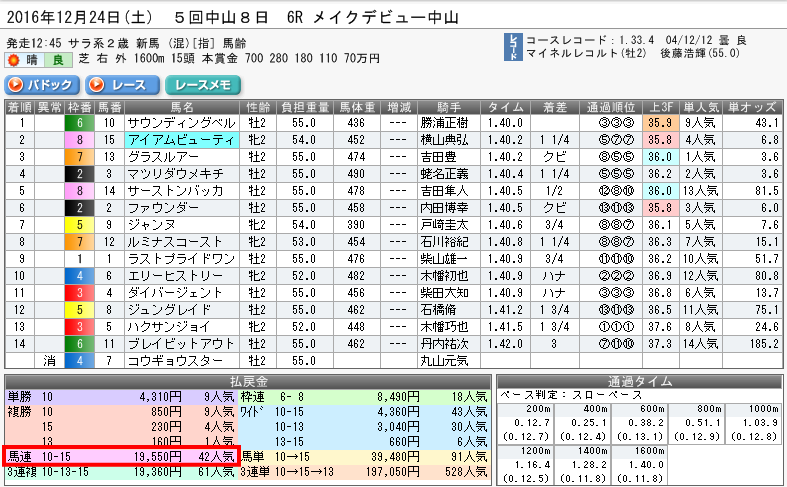Viewport: 787px width, 487px height.
Task: Open jockey 丸山元気
Action: [x=444, y=361]
